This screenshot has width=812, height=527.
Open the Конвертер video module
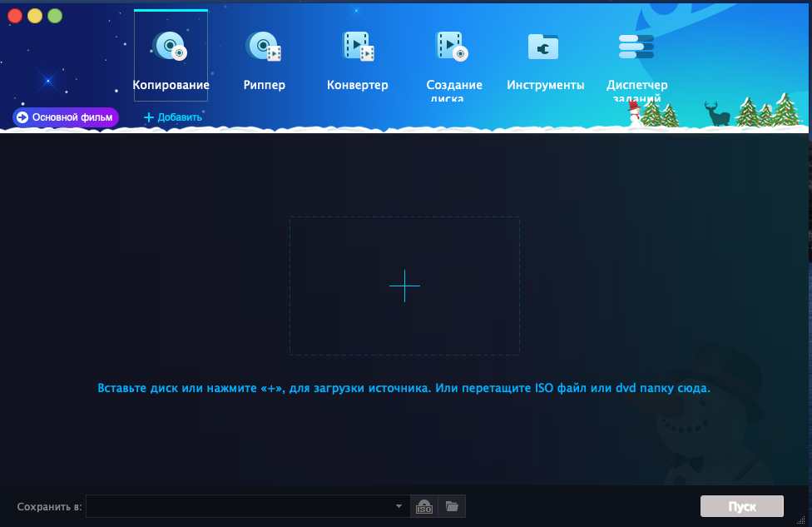tap(358, 47)
